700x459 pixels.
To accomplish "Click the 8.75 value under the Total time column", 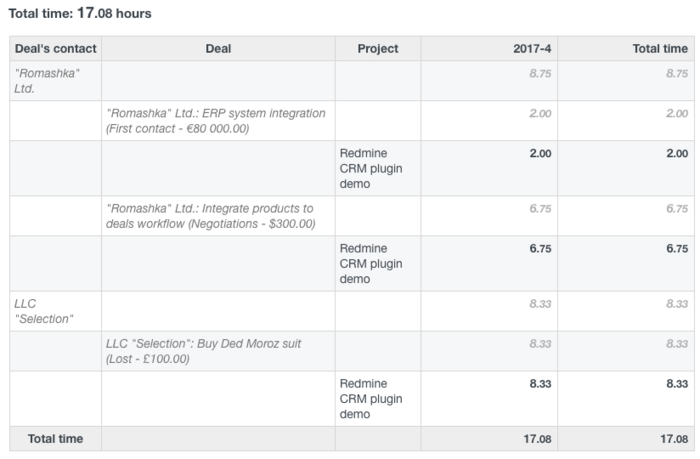I will pos(676,73).
